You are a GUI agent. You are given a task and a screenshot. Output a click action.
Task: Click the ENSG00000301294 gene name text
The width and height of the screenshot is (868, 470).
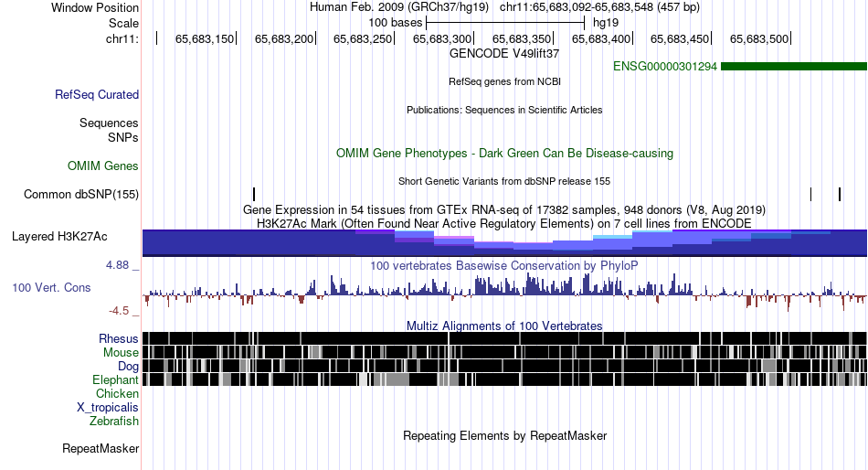(665, 67)
